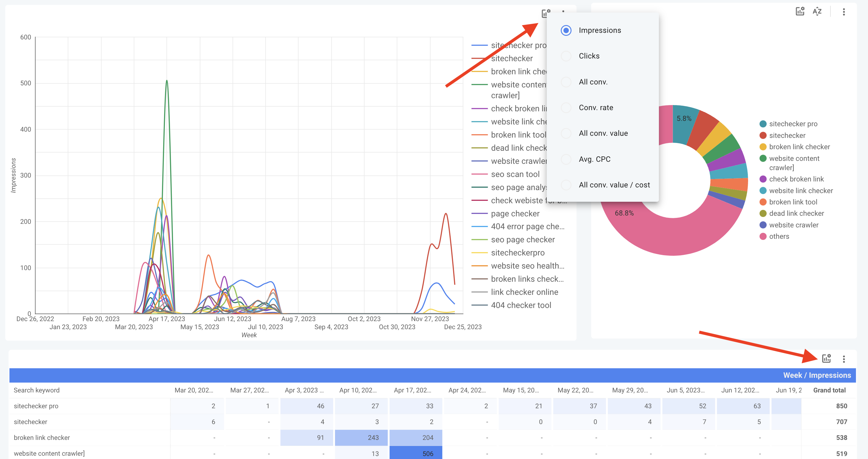Click the Apr 3, 2023 column header
The image size is (868, 459).
pos(304,390)
